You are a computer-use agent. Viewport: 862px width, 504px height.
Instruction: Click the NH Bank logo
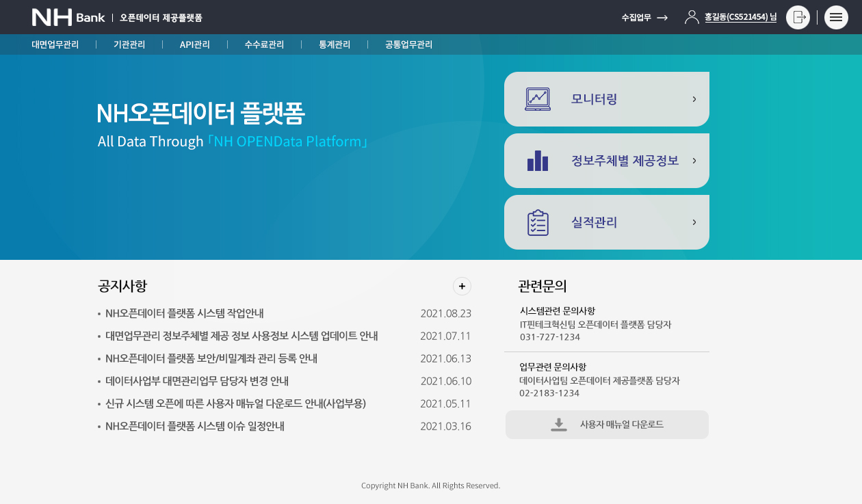(68, 17)
